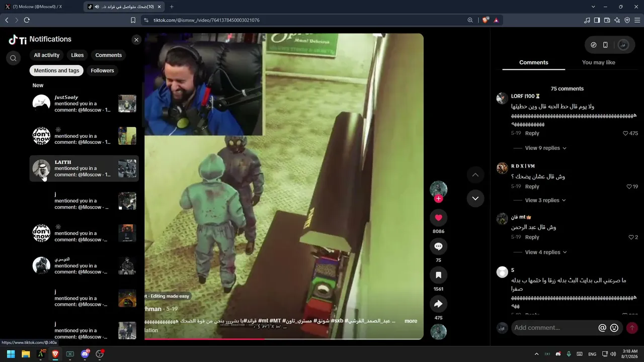The height and width of the screenshot is (362, 644).
Task: Bookmark the video to favorites
Action: [x=438, y=275]
